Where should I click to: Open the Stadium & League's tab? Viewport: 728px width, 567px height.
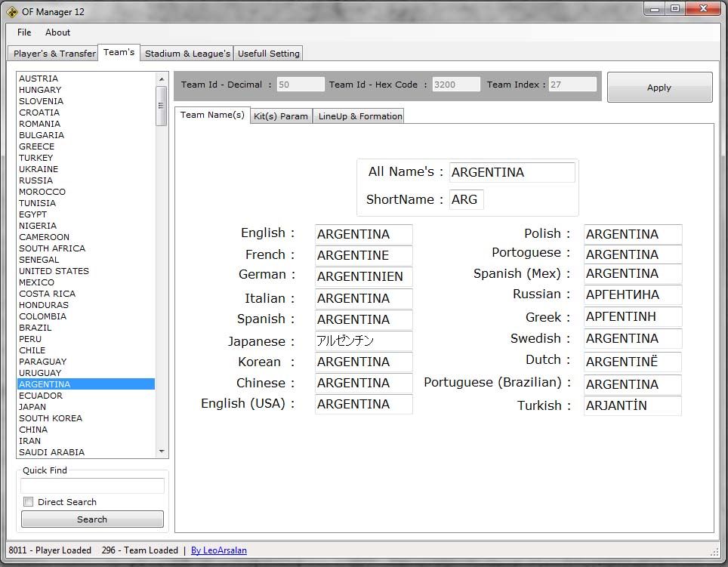187,54
